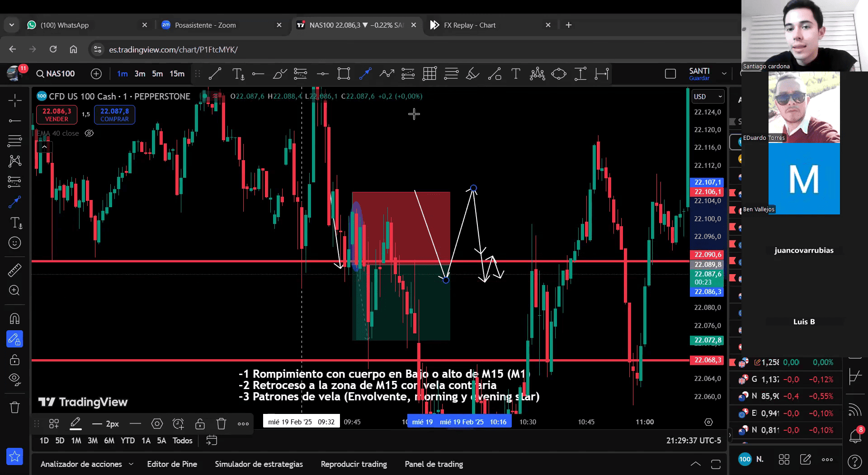Reload the page in browser
Viewport: 868px width, 475px height.
point(53,49)
